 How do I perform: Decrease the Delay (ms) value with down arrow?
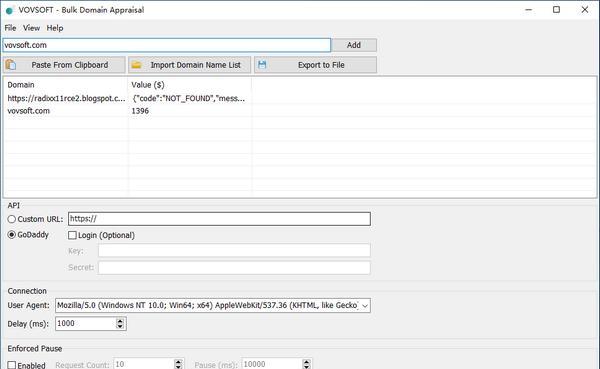coord(120,327)
